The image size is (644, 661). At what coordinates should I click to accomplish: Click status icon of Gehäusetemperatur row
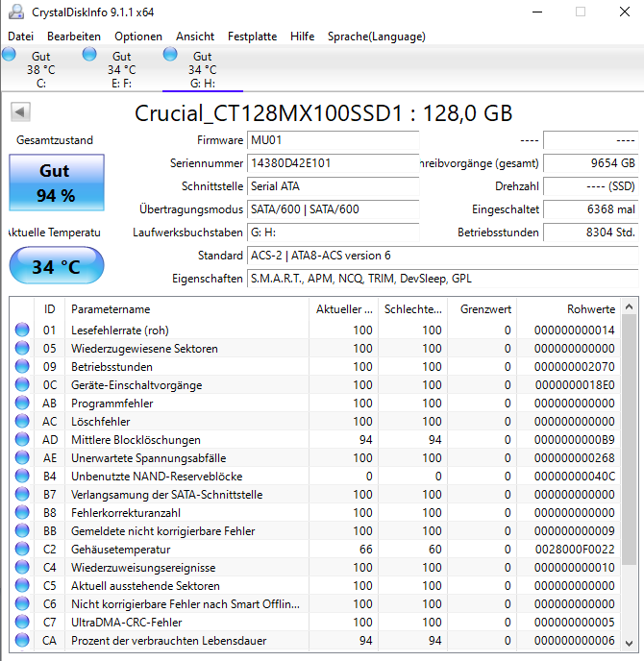click(22, 549)
